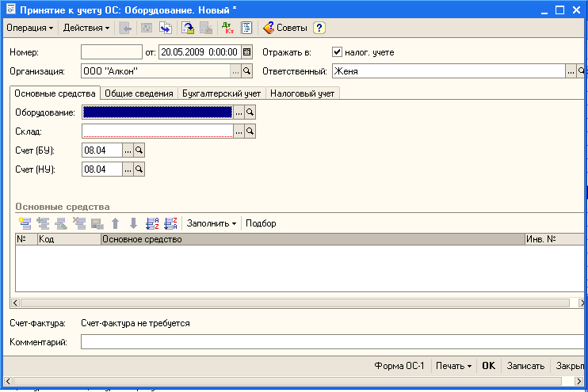Click the Организация field 'ООО Алкон'

[156, 70]
